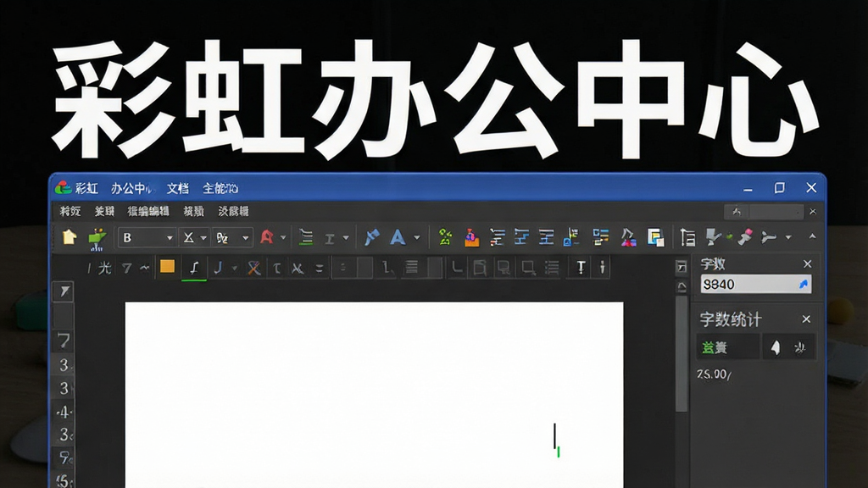Click 彩虹 in the title bar

pos(86,189)
